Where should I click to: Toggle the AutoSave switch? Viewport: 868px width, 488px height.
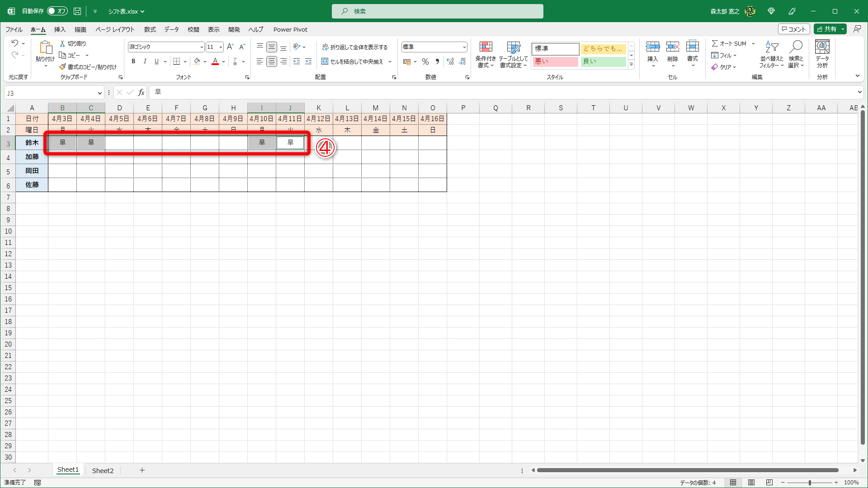pyautogui.click(x=57, y=11)
